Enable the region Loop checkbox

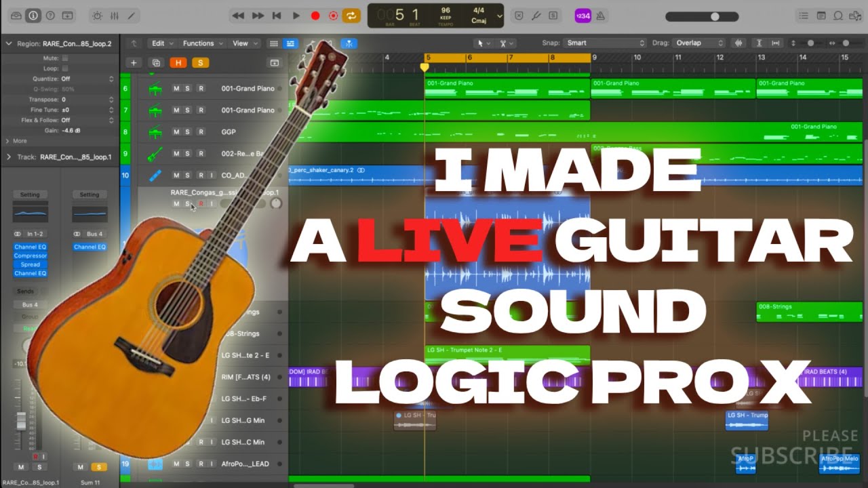click(65, 68)
